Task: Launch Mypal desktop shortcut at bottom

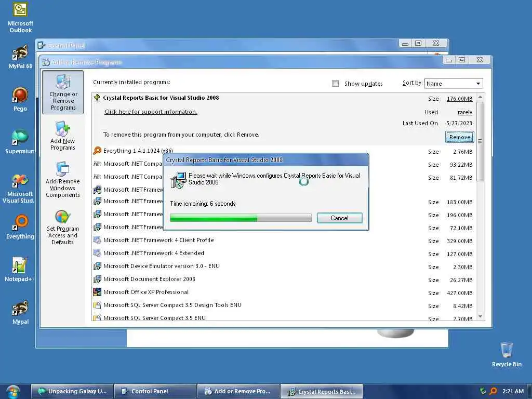Action: pyautogui.click(x=20, y=312)
